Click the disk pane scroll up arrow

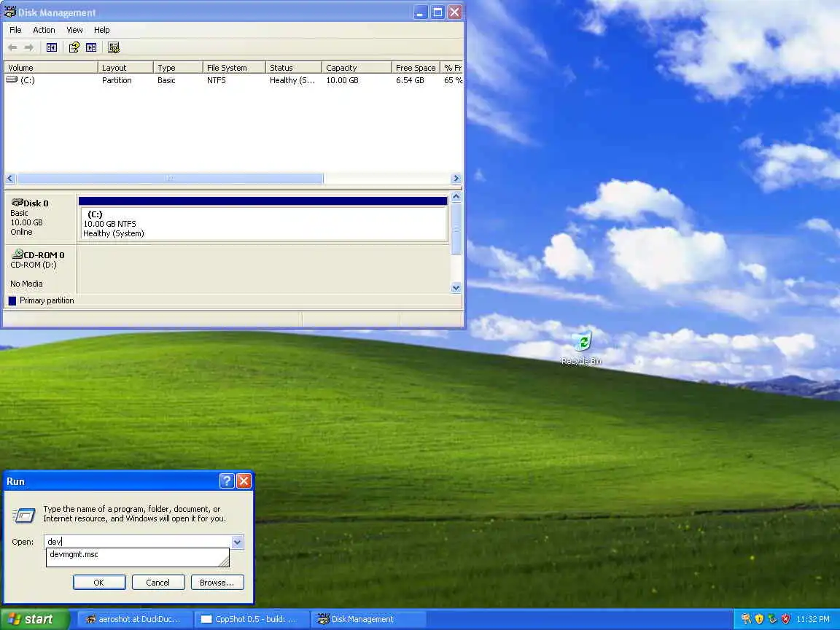coord(456,197)
